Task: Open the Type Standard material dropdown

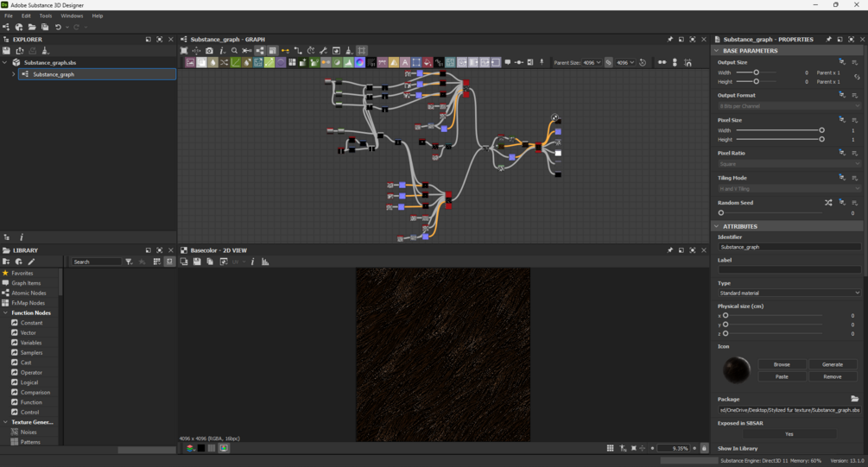Action: [789, 293]
